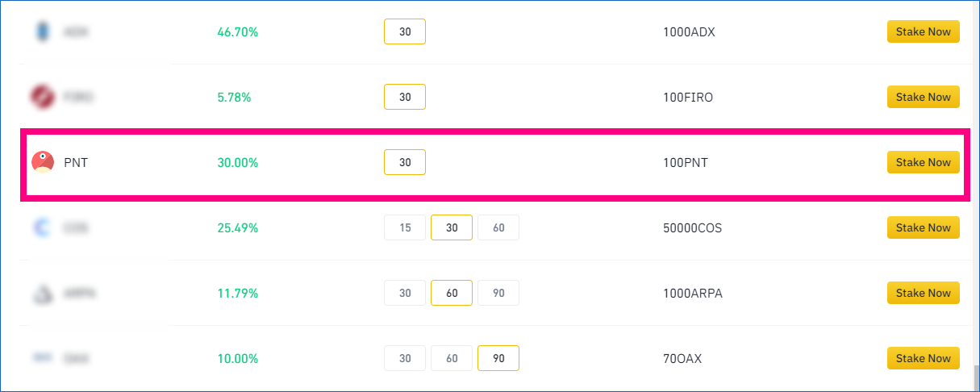Stake Now on the COS row
The width and height of the screenshot is (980, 392).
924,227
